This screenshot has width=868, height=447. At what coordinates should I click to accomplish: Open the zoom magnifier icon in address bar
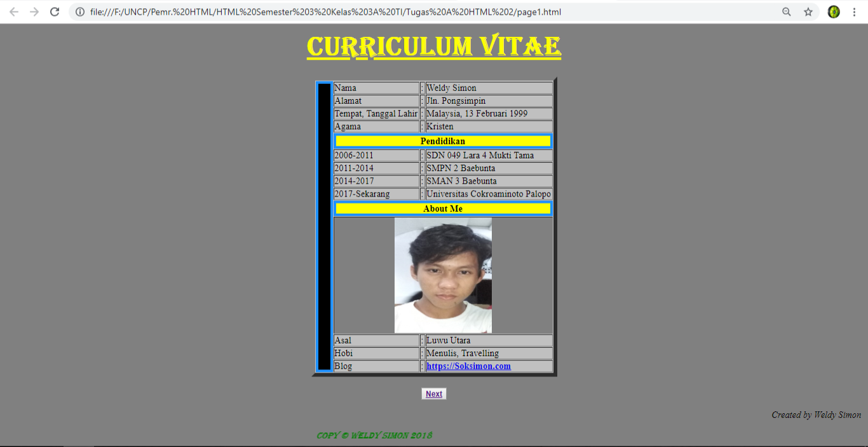click(787, 12)
